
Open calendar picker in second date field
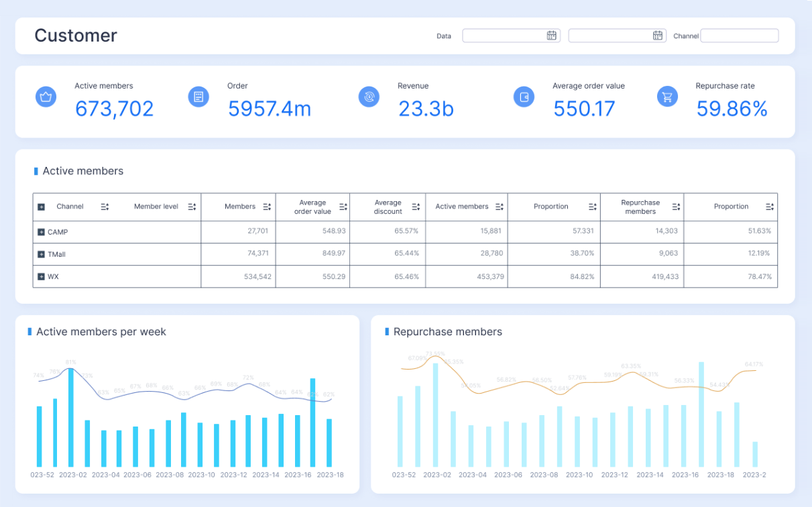(657, 36)
